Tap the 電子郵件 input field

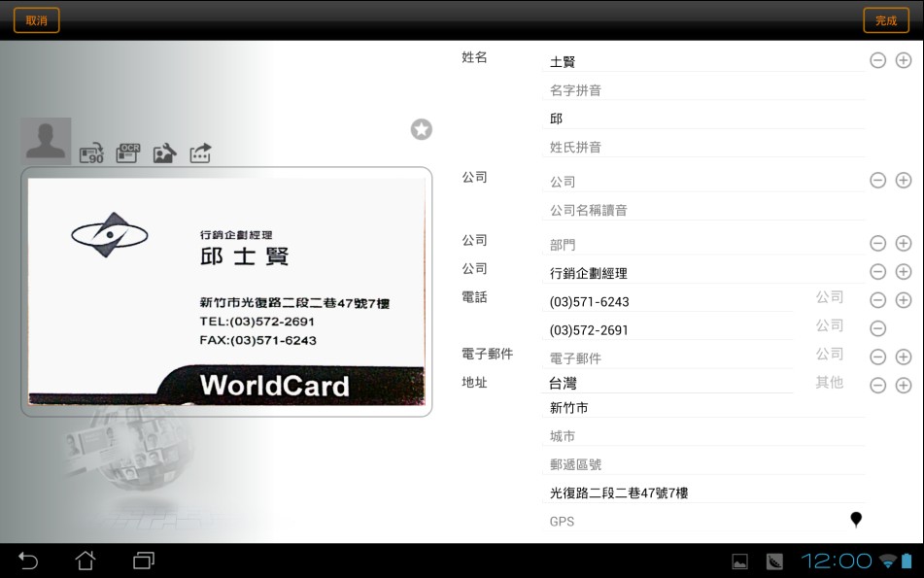668,358
